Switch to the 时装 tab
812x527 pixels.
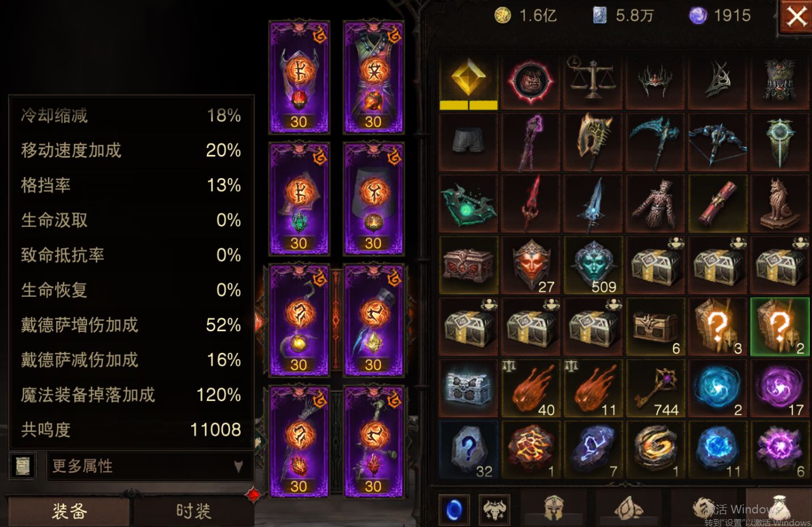193,511
